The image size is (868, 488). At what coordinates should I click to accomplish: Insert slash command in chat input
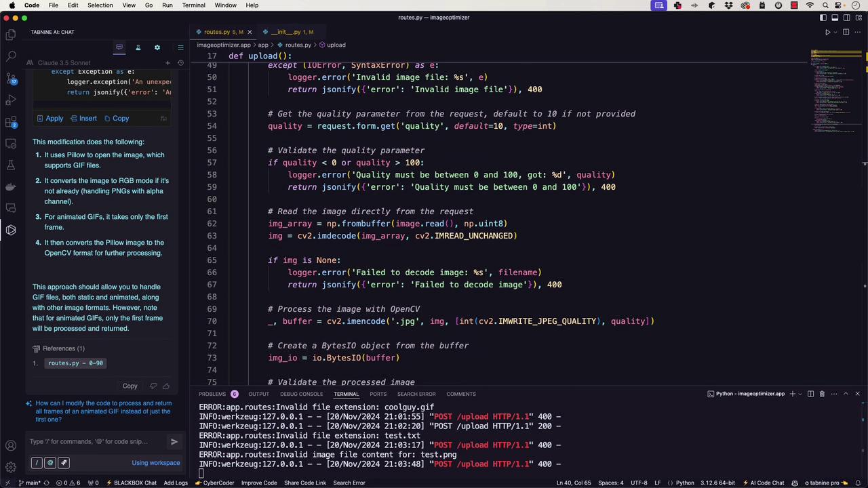pos(37,463)
